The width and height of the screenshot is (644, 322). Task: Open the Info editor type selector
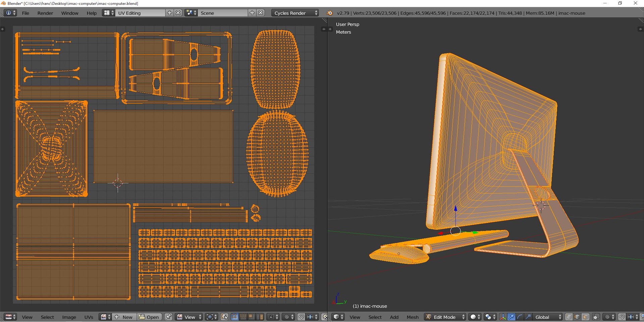coord(10,13)
